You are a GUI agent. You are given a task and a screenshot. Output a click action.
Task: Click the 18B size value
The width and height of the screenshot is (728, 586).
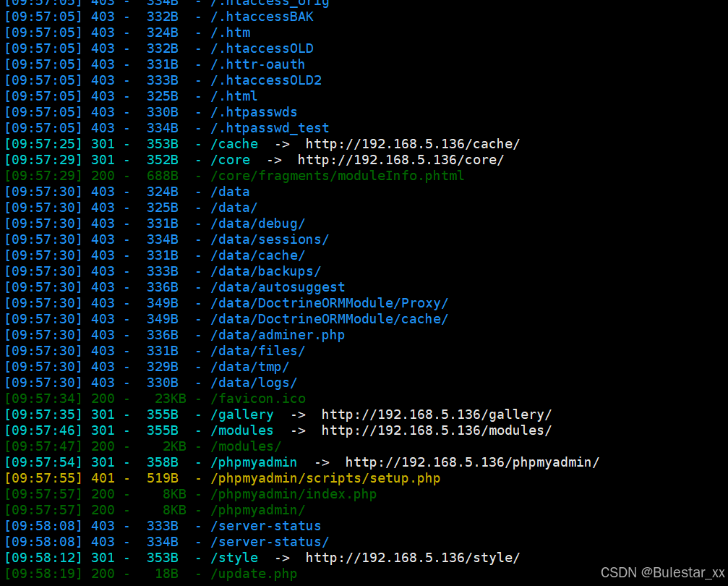point(167,574)
